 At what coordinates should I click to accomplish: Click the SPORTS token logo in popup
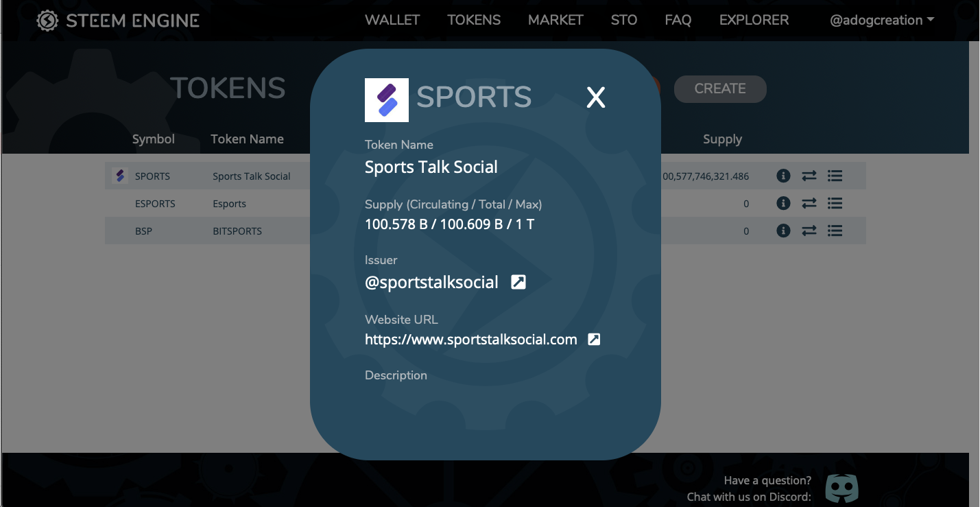click(x=387, y=100)
